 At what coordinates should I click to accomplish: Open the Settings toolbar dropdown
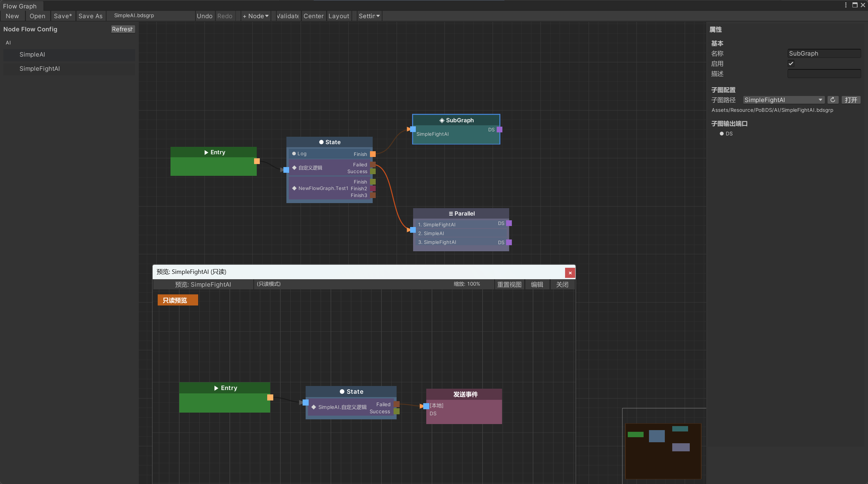pyautogui.click(x=369, y=16)
